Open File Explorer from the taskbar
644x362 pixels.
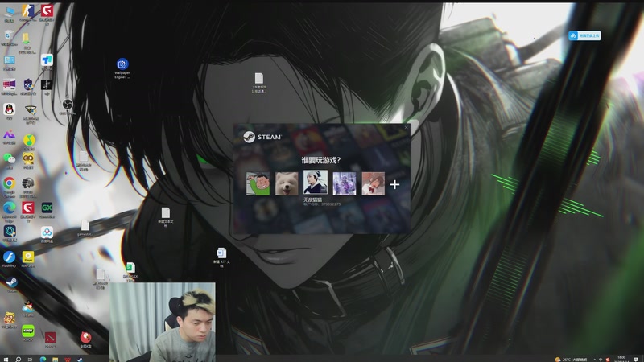tap(55, 359)
